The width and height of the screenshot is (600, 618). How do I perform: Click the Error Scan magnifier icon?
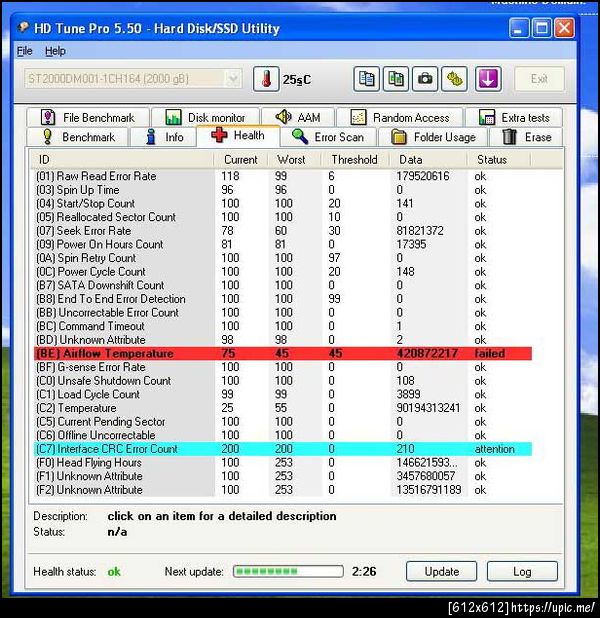[x=300, y=136]
